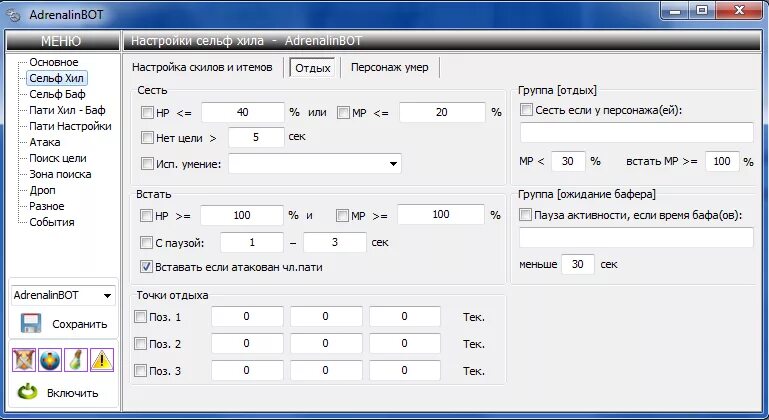
Task: Minimize the AdrenalinBOT window
Action: [x=676, y=10]
